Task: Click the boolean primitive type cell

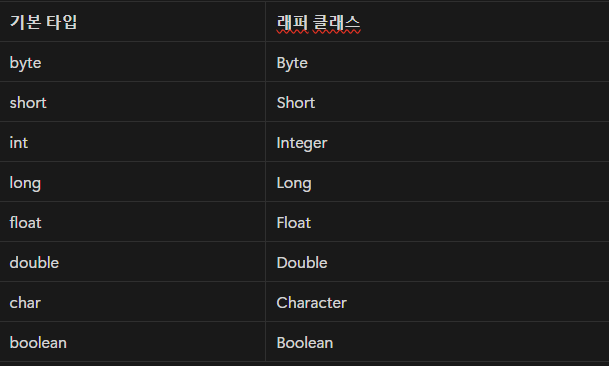Action: click(132, 342)
